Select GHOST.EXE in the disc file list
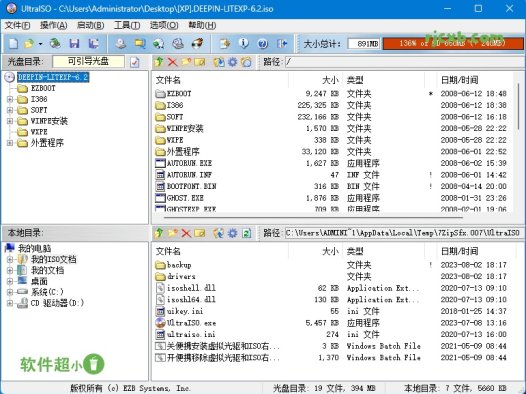This screenshot has width=526, height=394. click(x=185, y=198)
